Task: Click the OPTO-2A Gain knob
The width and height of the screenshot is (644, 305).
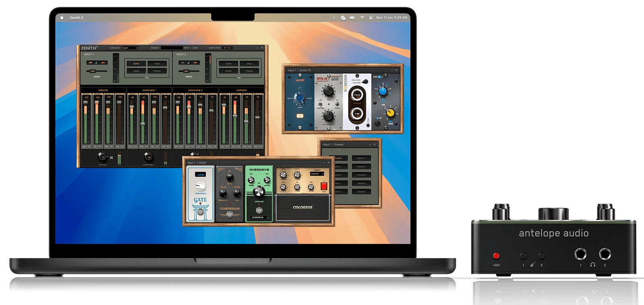Action: click(328, 91)
